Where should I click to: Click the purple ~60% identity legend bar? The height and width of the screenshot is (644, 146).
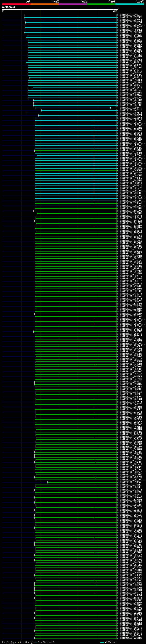point(73,4)
